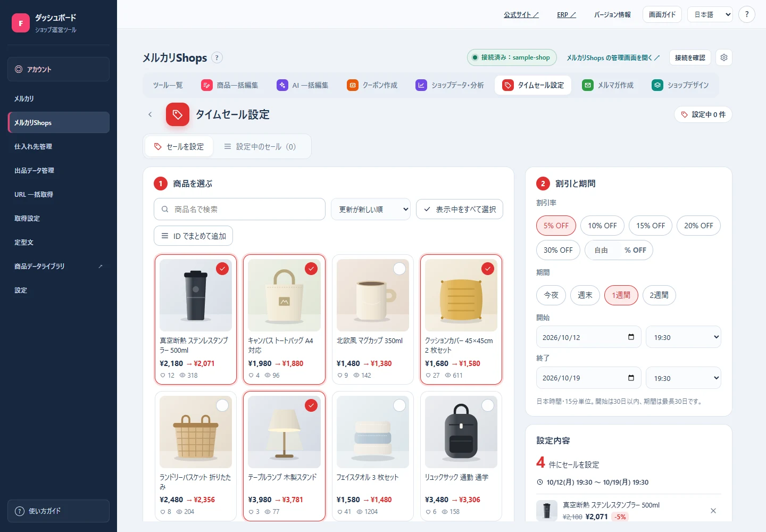Go back using the arrow beside タイムセール設定
766x532 pixels.
[x=150, y=114]
